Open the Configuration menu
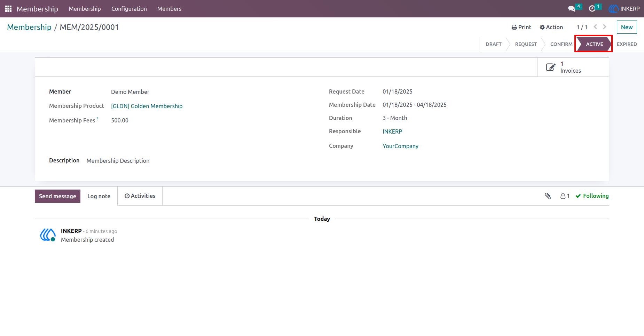The height and width of the screenshot is (336, 644). point(129,9)
